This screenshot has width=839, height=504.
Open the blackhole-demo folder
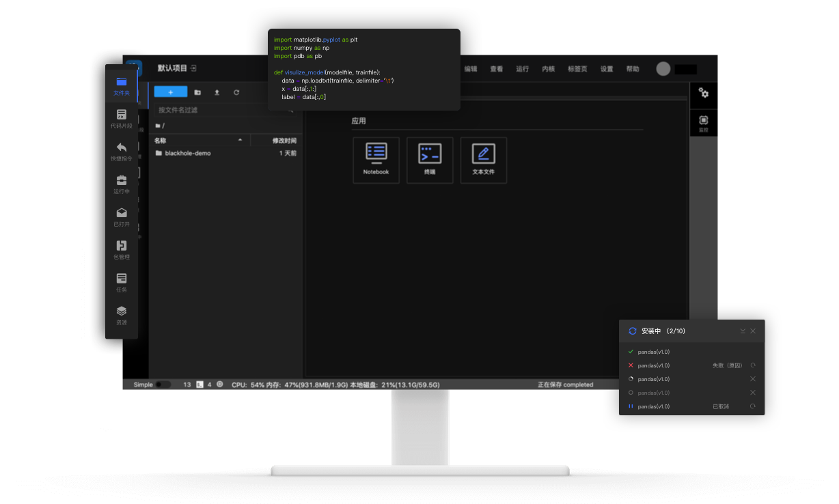(187, 153)
